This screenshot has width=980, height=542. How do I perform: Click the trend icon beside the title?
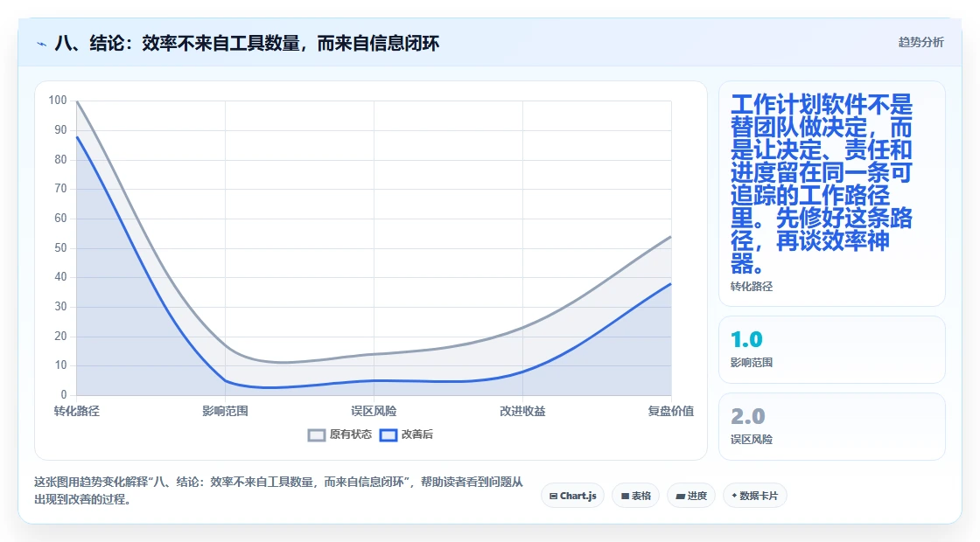42,44
